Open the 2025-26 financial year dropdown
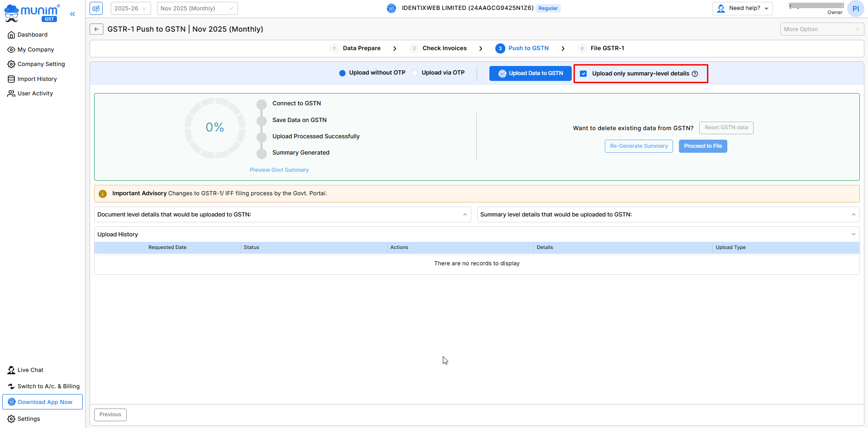Screen dimensions: 868x428 130,9
